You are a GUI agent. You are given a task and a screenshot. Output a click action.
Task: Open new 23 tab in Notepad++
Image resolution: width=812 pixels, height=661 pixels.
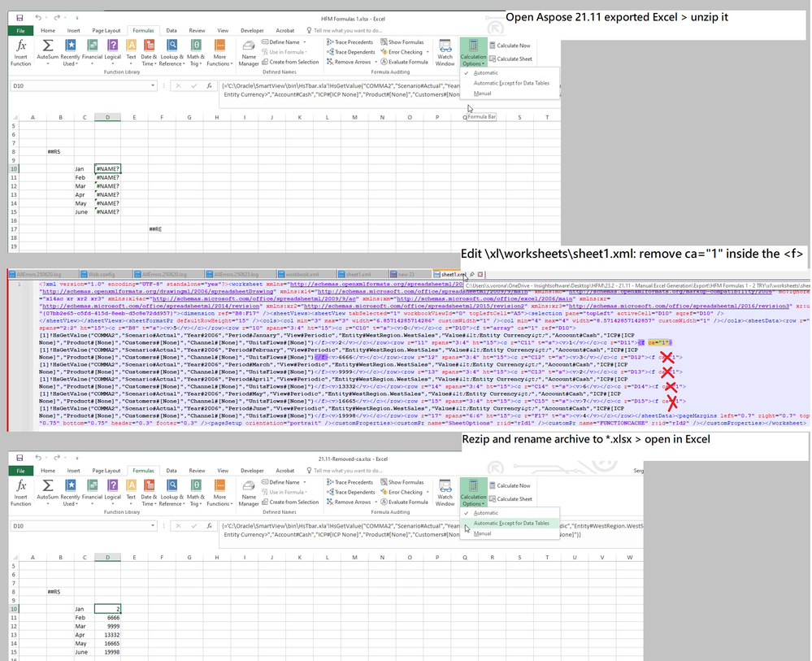pos(406,275)
